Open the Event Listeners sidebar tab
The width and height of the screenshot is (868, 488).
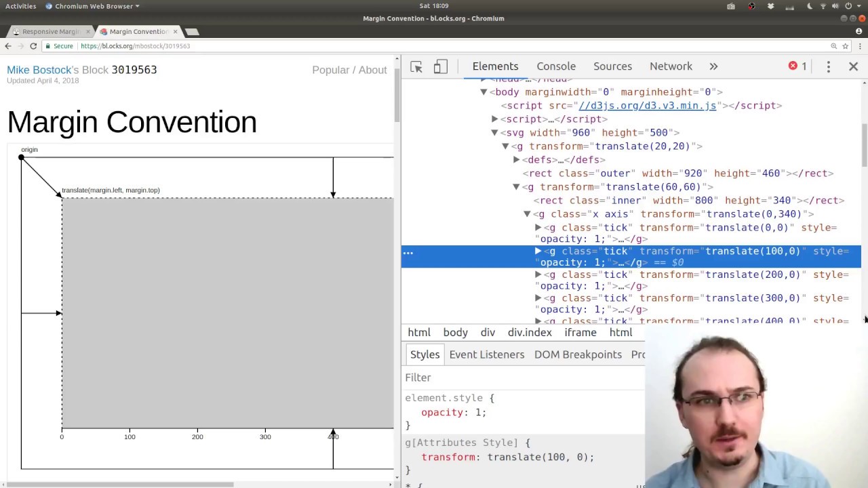point(486,354)
